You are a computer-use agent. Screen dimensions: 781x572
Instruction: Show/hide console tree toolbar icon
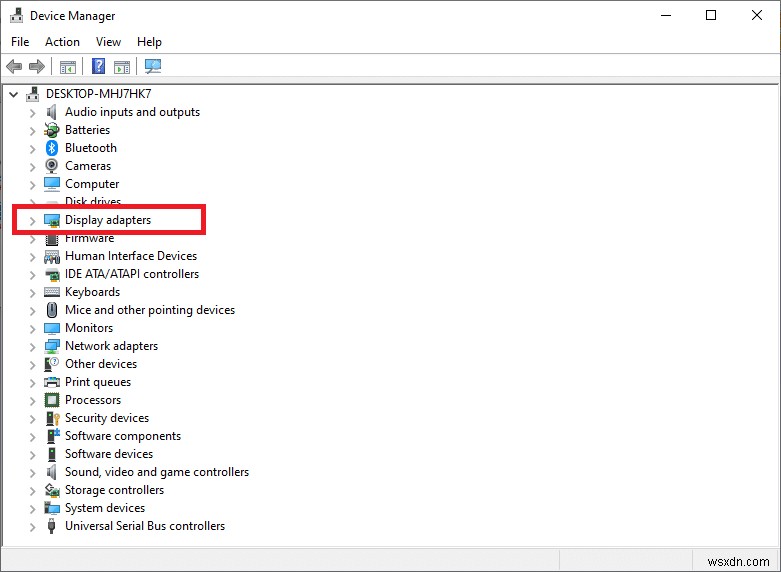tap(68, 66)
